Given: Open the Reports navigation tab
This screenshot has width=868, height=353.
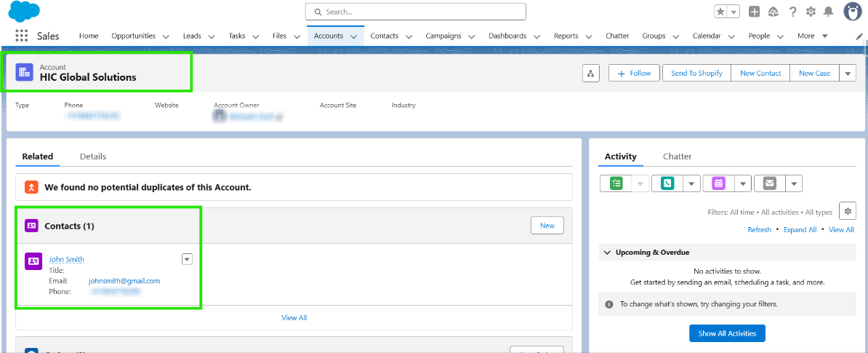Looking at the screenshot, I should coord(566,36).
